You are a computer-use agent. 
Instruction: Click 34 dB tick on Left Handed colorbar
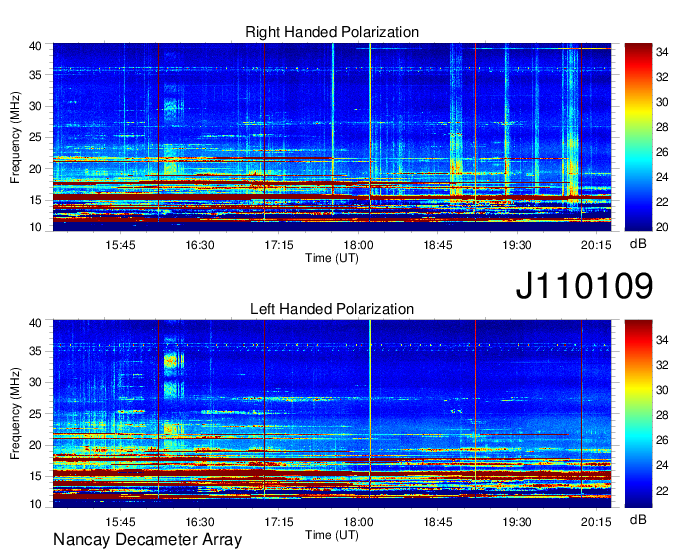[x=662, y=340]
